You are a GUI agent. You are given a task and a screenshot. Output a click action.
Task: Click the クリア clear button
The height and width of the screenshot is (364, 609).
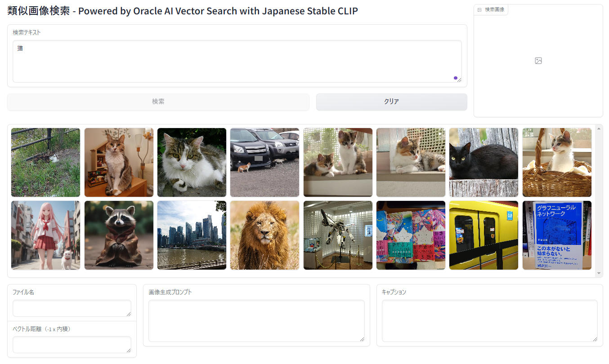391,102
